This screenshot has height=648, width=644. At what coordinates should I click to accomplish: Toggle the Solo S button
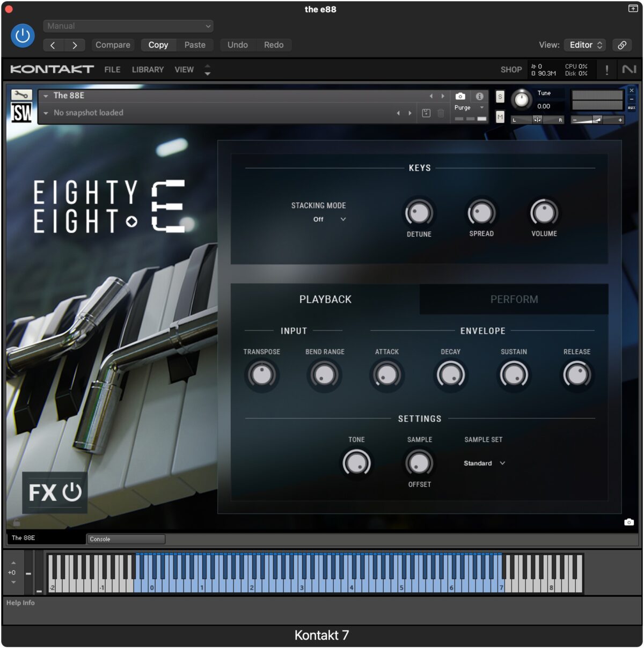click(x=500, y=97)
